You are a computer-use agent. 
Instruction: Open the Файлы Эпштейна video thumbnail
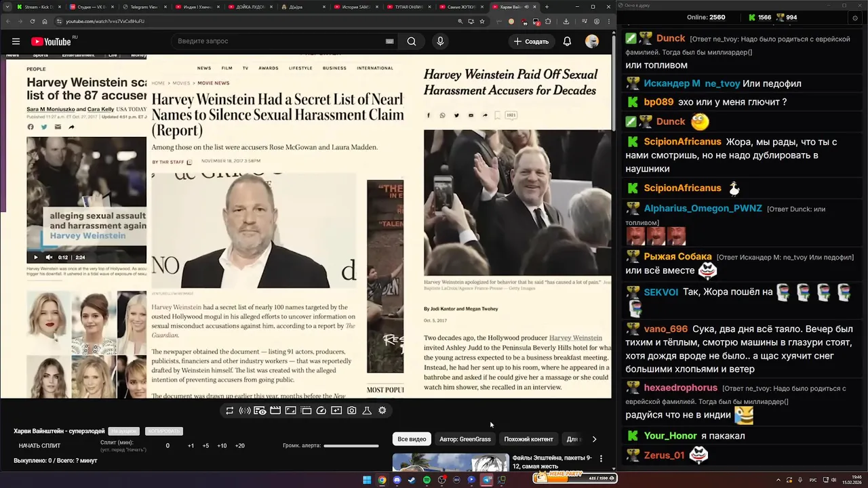450,462
